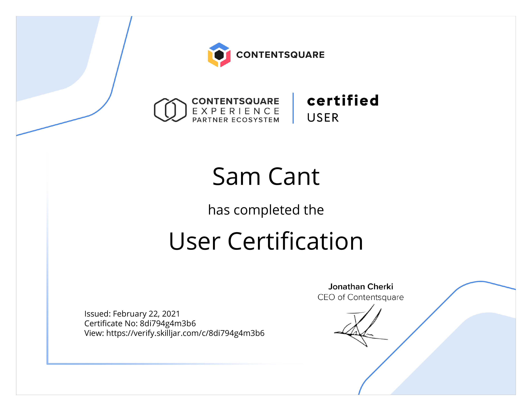Viewport: 532px width, 411px height.
Task: Click the Contentsquare hexagon logo icon
Action: tap(219, 55)
